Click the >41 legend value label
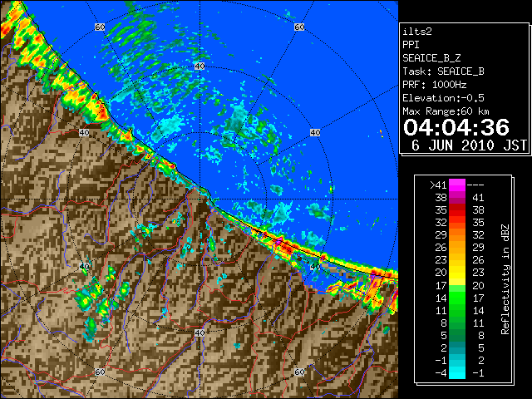Image resolution: width=532 pixels, height=399 pixels. click(438, 185)
